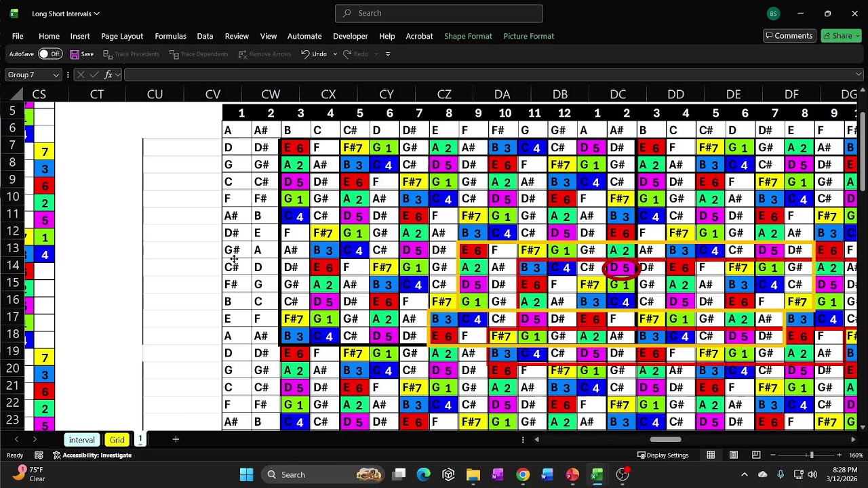Image resolution: width=868 pixels, height=488 pixels.
Task: Go to the next sheet tab arrow
Action: coord(35,440)
